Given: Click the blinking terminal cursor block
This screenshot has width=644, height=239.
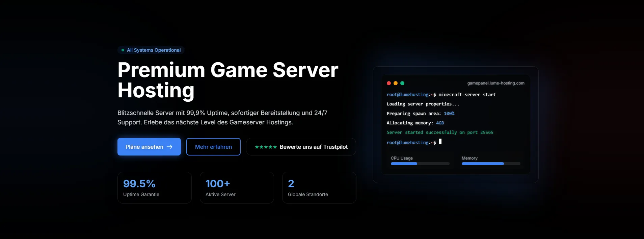Looking at the screenshot, I should pos(440,142).
